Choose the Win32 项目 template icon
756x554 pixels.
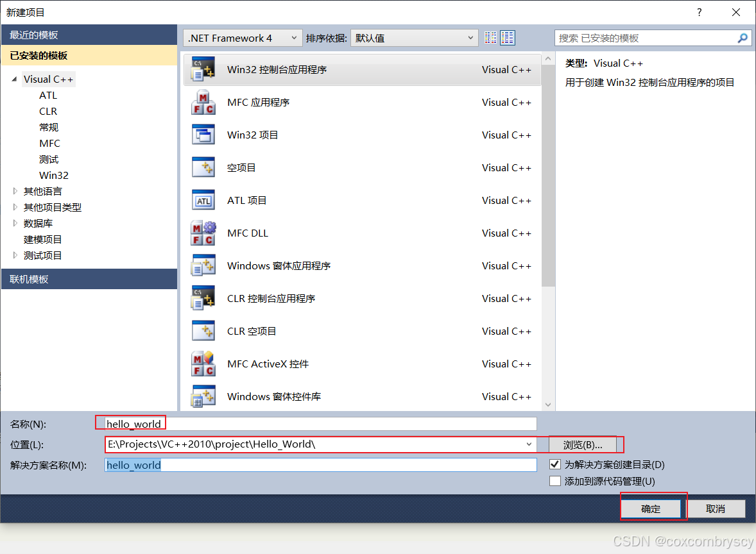(203, 135)
